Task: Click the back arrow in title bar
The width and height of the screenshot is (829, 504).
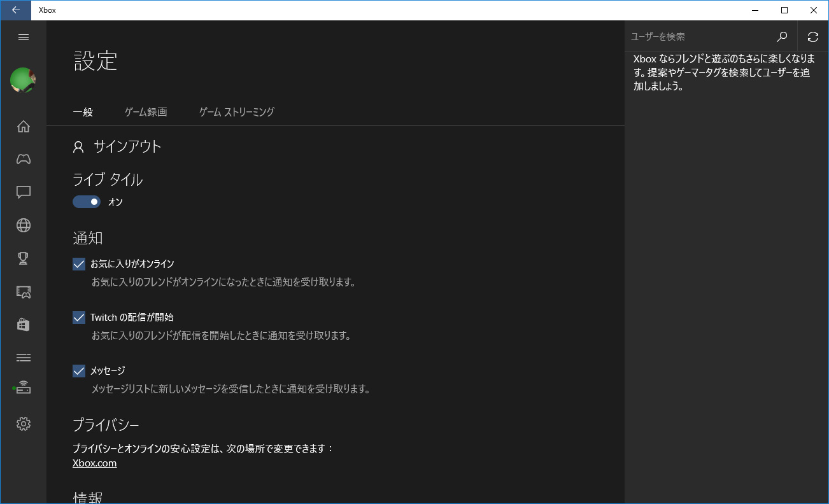Action: coord(15,10)
